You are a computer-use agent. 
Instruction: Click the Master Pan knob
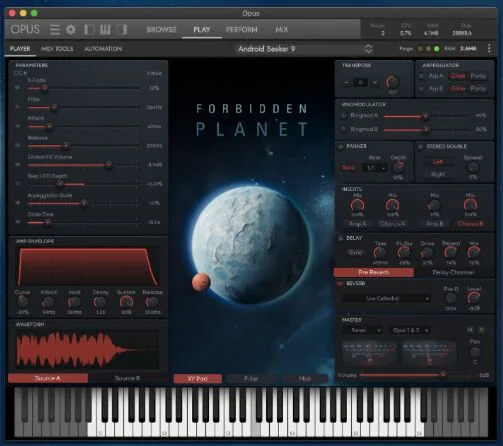pyautogui.click(x=475, y=352)
